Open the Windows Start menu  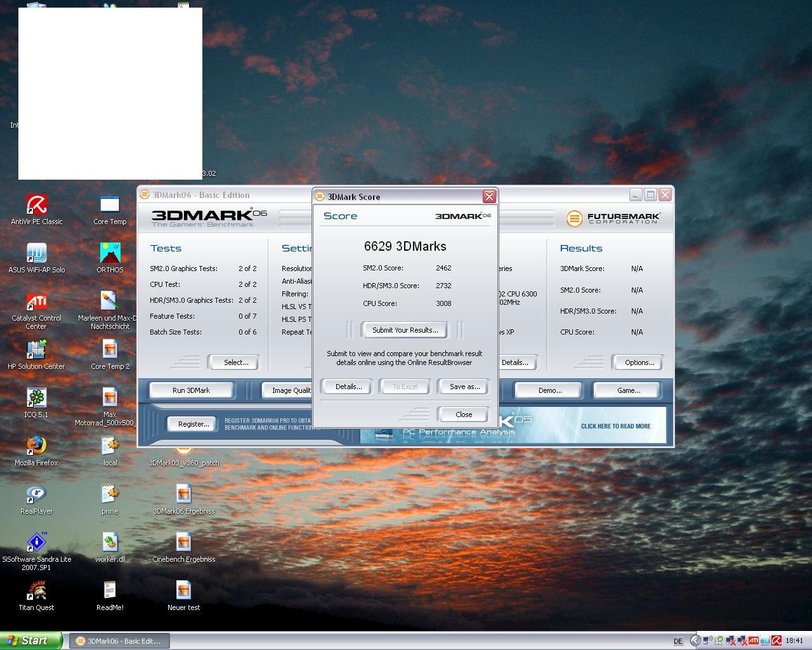(x=31, y=640)
